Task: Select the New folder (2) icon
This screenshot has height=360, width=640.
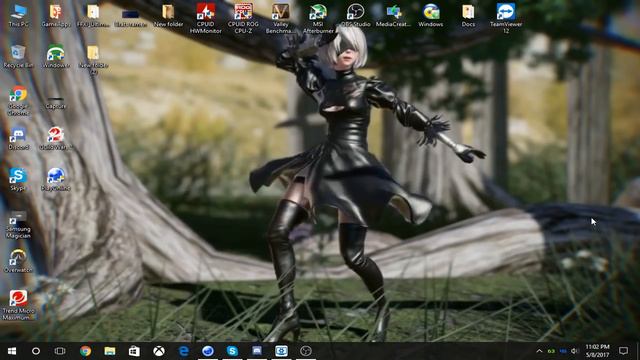Action: [x=93, y=60]
